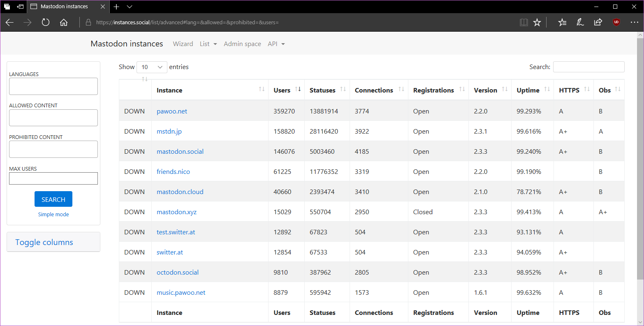
Task: Click the page vertical scrollbar
Action: [640, 156]
